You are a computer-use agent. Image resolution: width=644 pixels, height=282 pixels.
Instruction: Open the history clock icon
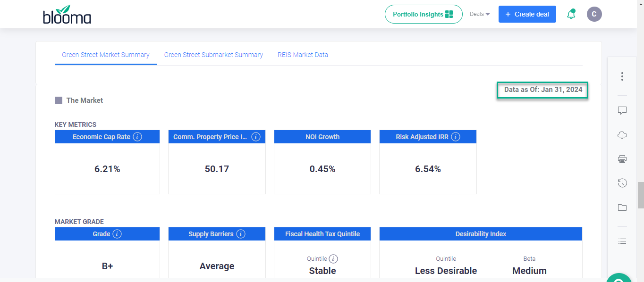[x=622, y=183]
